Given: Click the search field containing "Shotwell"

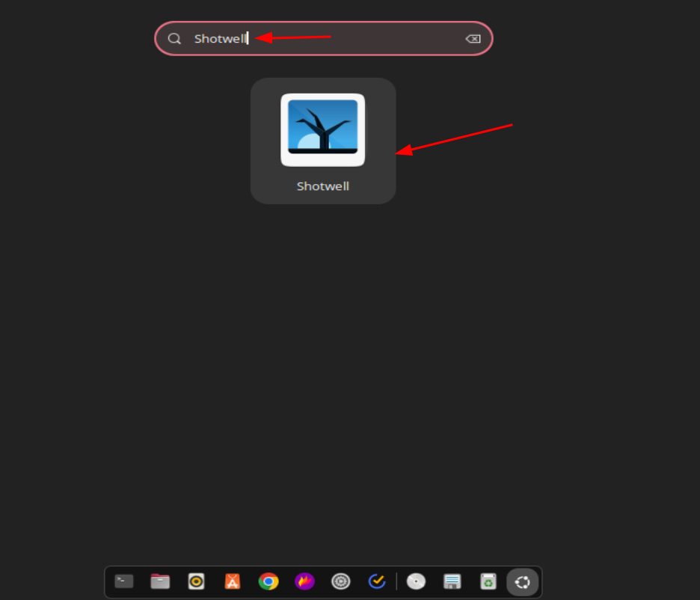Looking at the screenshot, I should [x=324, y=38].
